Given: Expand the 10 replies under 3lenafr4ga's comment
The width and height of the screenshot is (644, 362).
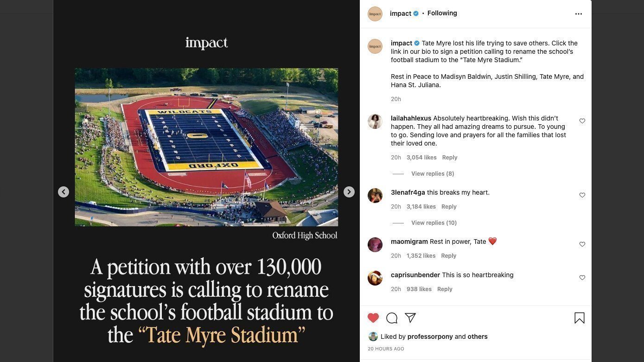Looking at the screenshot, I should click(x=434, y=222).
